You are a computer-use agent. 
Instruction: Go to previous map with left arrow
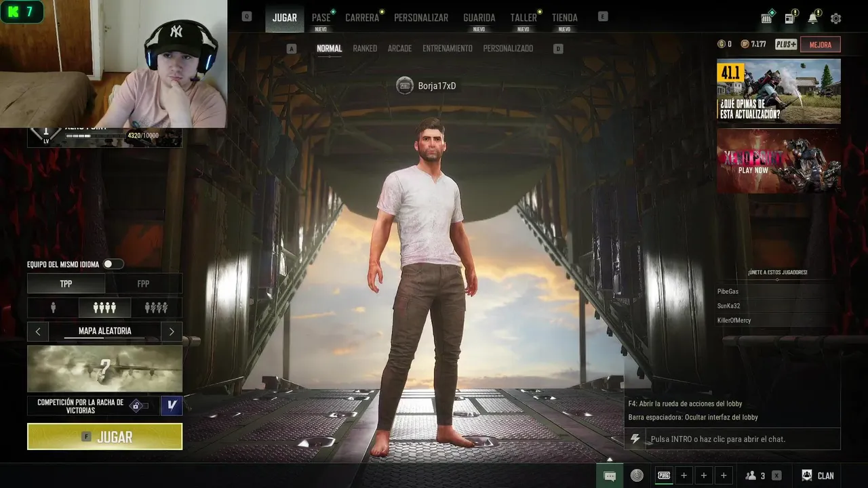click(38, 331)
